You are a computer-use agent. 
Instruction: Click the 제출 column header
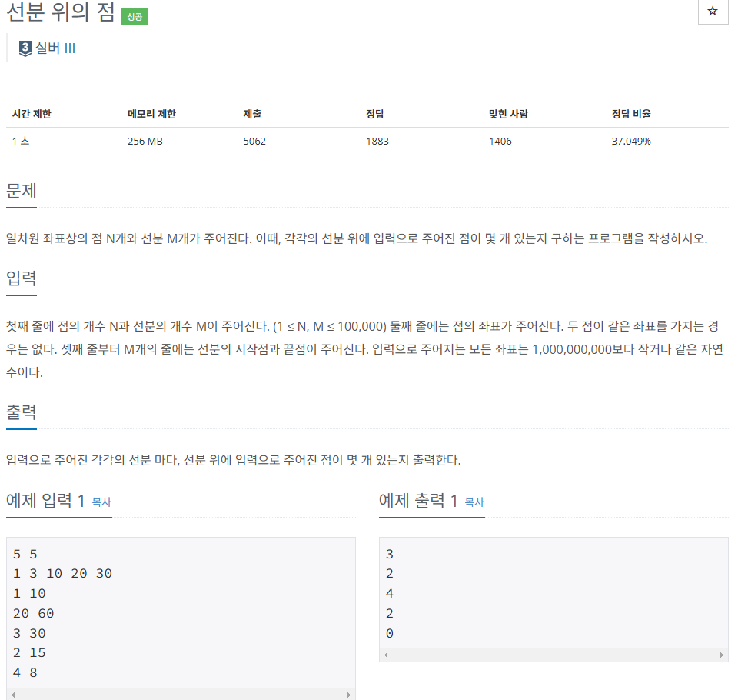pyautogui.click(x=252, y=114)
